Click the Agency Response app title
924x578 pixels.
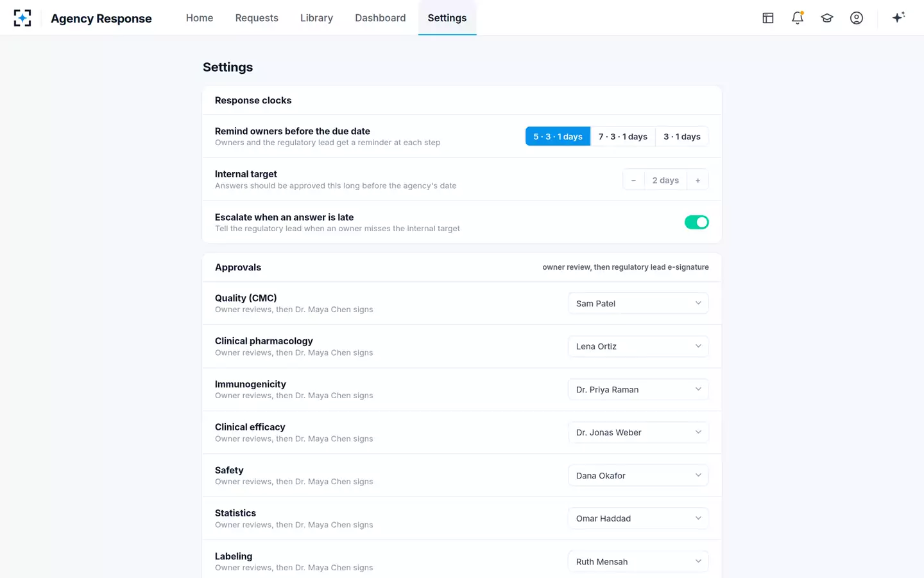pyautogui.click(x=101, y=19)
